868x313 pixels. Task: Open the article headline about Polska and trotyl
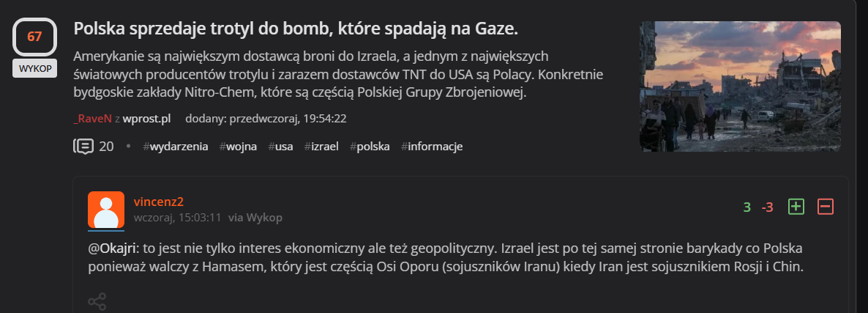(x=296, y=29)
